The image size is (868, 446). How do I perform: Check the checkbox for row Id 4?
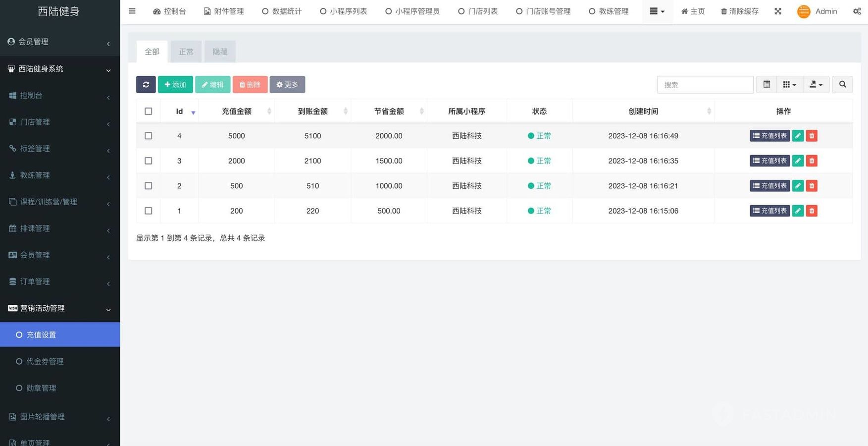click(x=148, y=136)
